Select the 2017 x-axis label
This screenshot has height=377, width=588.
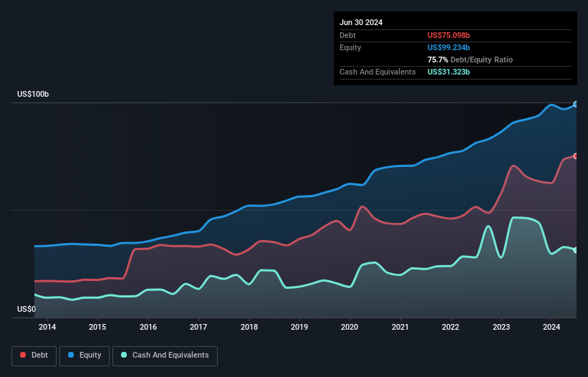tap(198, 327)
